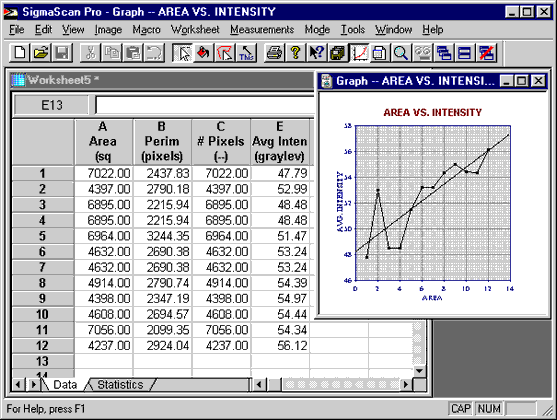
Task: Click the Worksheet5 window grid icon
Action: click(x=18, y=80)
